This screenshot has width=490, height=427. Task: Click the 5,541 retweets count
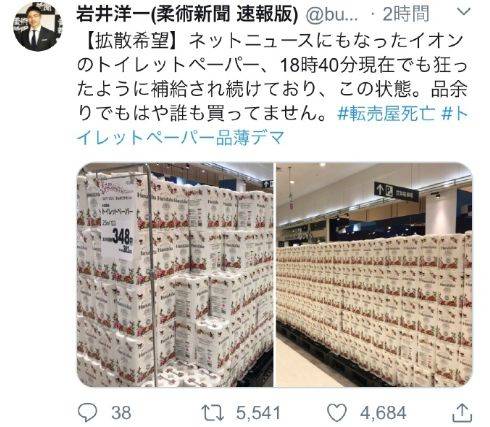pos(258,413)
